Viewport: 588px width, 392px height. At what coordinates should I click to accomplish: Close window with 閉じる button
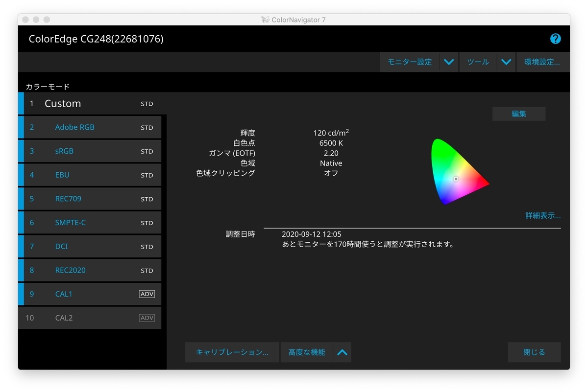[534, 352]
